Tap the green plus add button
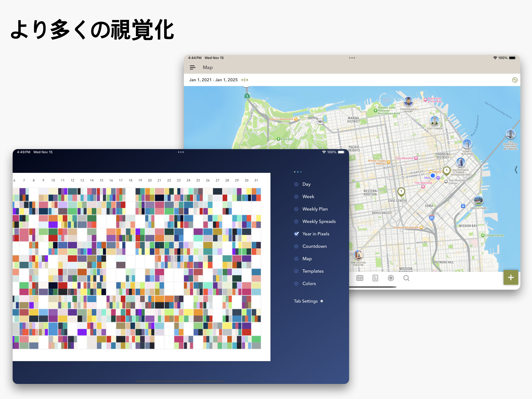Screen dimensions: 532x399 (511, 277)
